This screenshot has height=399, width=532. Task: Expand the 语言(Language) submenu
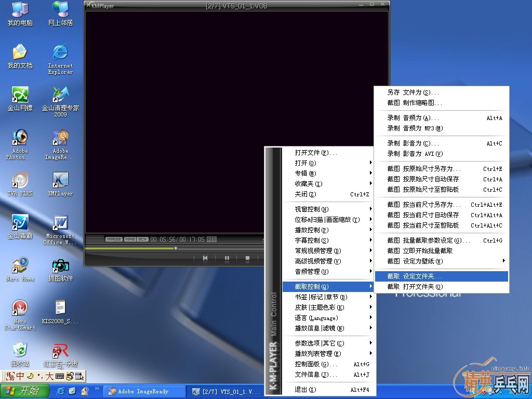328,318
